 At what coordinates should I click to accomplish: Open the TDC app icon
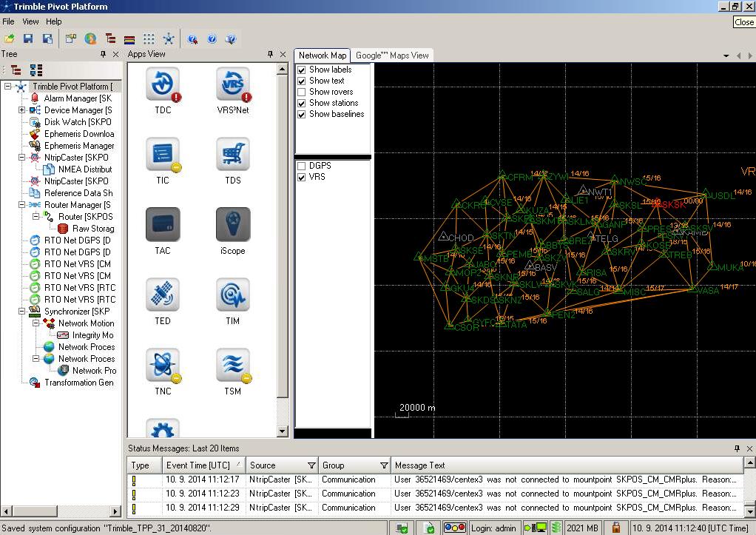click(x=163, y=85)
